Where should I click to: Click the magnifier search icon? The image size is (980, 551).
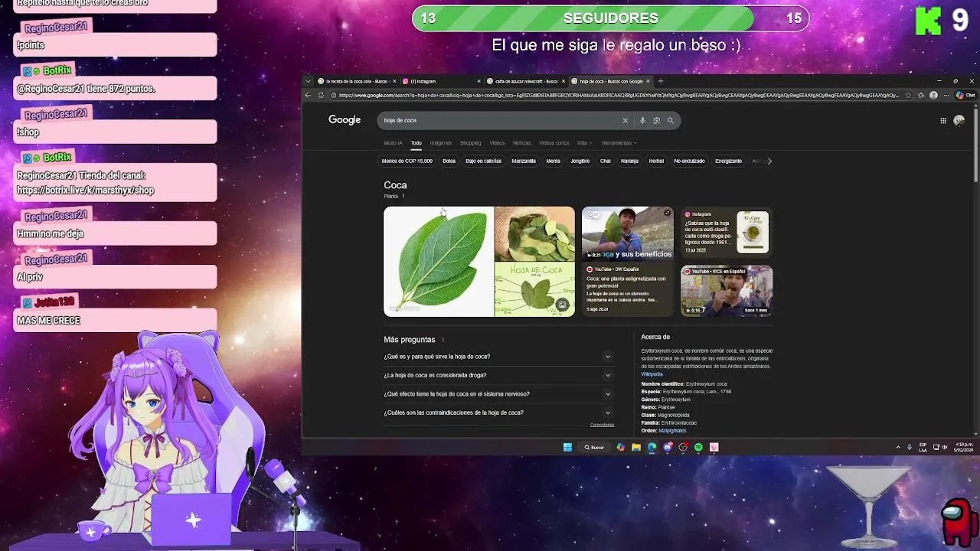pyautogui.click(x=671, y=120)
